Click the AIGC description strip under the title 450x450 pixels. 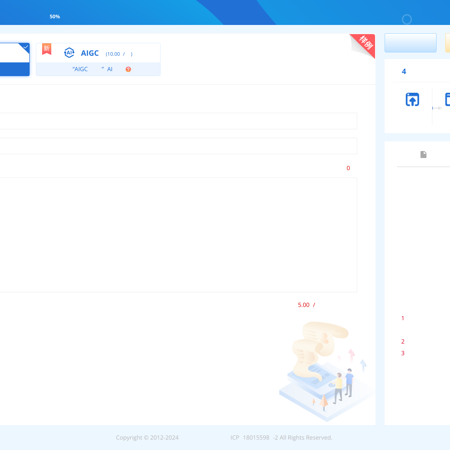98,69
